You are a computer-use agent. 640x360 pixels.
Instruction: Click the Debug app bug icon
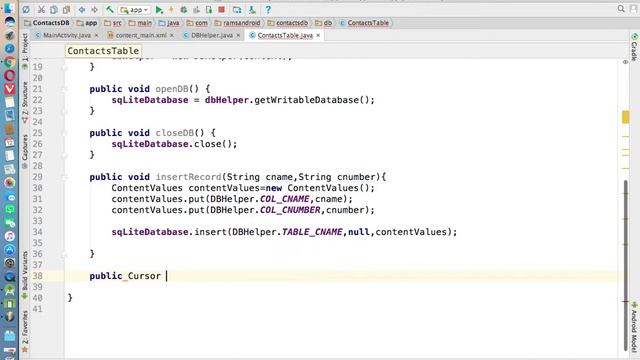pyautogui.click(x=184, y=9)
